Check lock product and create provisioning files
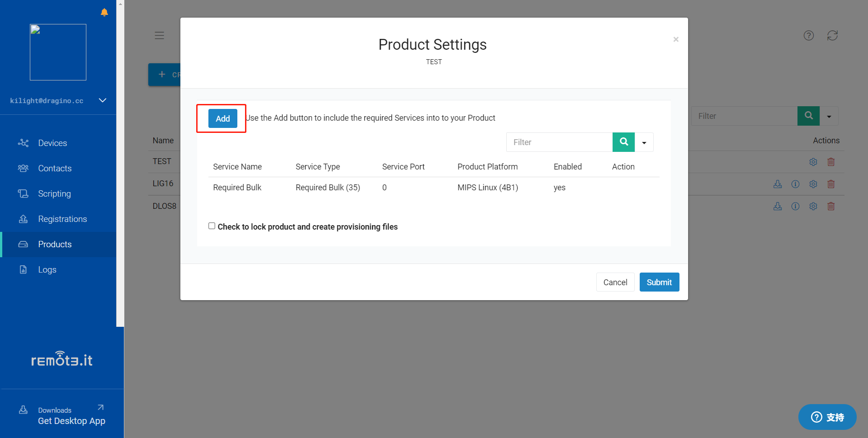The image size is (868, 438). click(212, 226)
